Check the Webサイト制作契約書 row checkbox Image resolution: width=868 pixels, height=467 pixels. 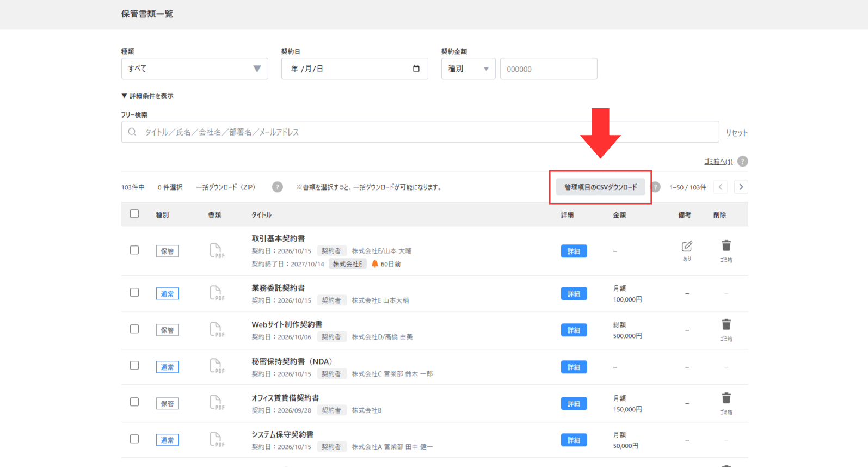pyautogui.click(x=134, y=329)
